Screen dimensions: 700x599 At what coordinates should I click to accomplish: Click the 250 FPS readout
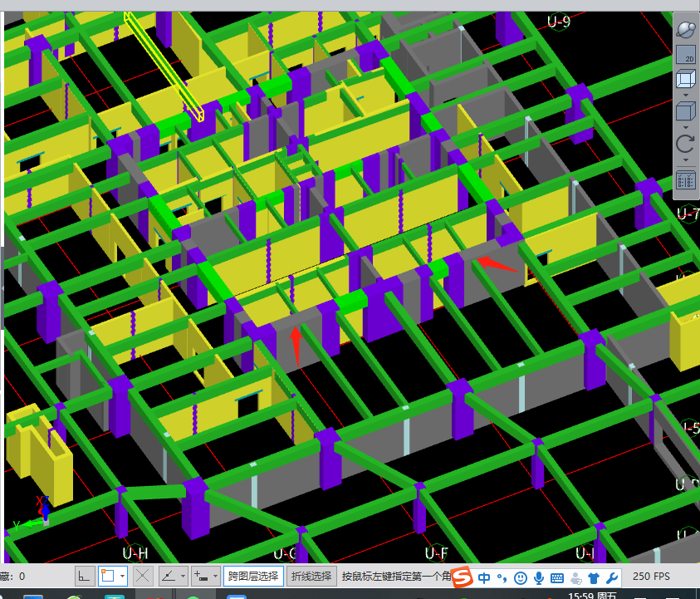click(x=651, y=577)
